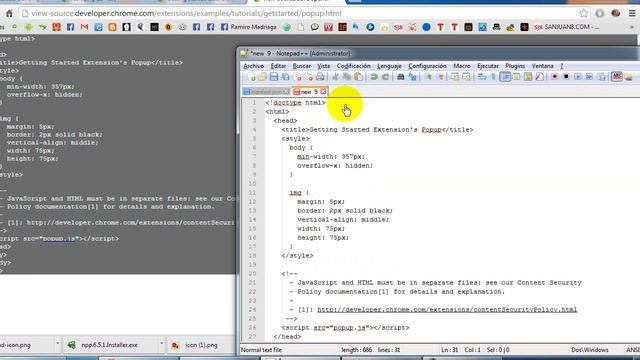Click the Redo arrow icon
The height and width of the screenshot is (360, 640).
(385, 77)
